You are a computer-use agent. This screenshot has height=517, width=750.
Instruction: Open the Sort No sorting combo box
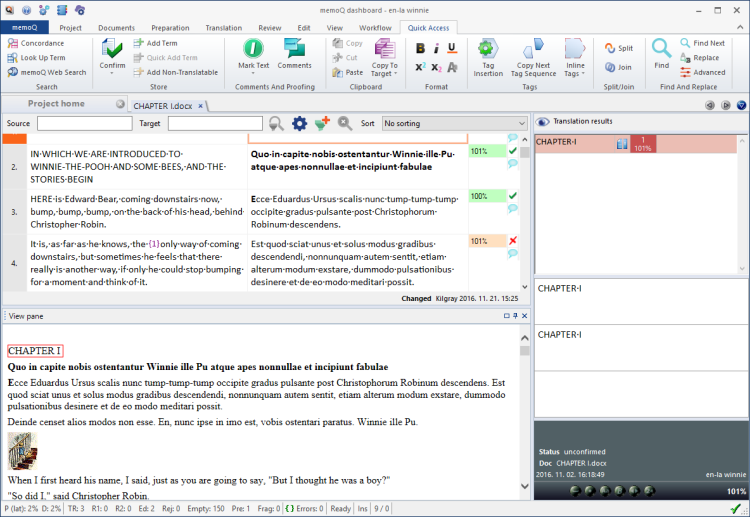pos(454,123)
